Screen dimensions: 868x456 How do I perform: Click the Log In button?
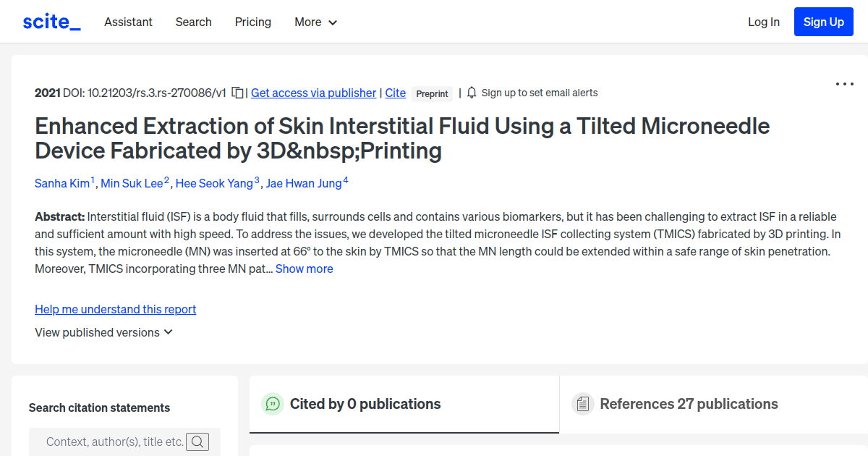pos(763,22)
